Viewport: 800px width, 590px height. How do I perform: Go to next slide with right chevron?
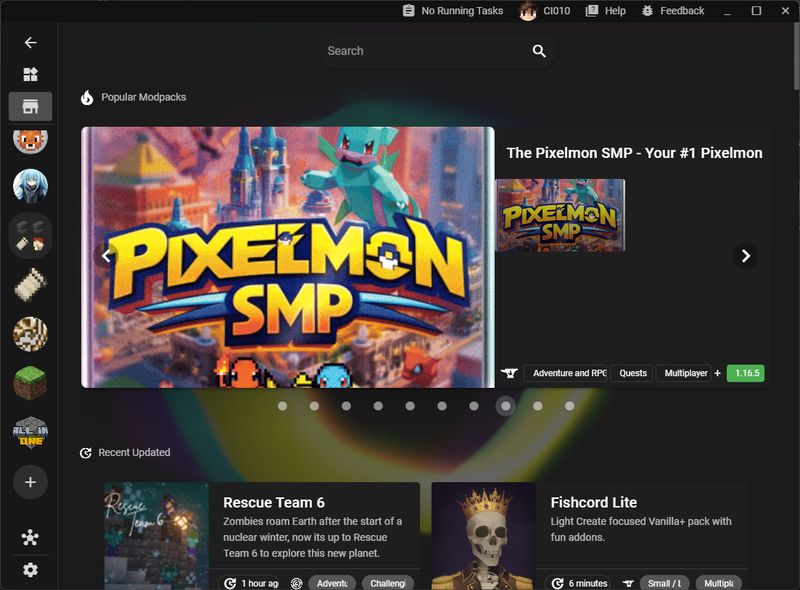point(745,256)
